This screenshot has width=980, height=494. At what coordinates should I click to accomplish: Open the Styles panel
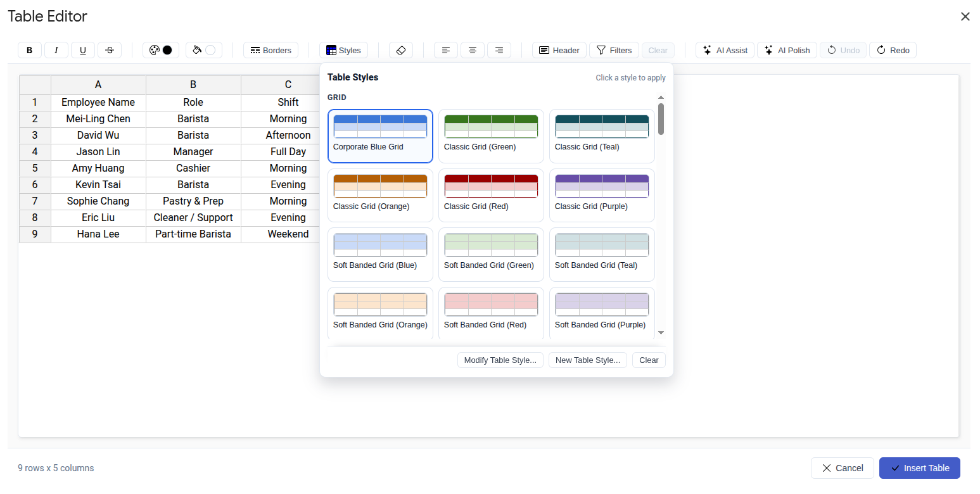343,50
